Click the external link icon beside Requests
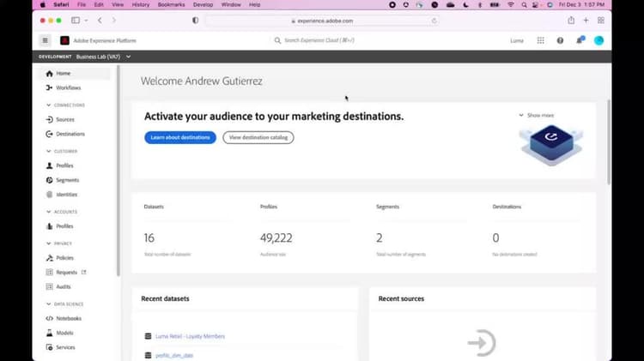644x361 pixels. pyautogui.click(x=84, y=272)
